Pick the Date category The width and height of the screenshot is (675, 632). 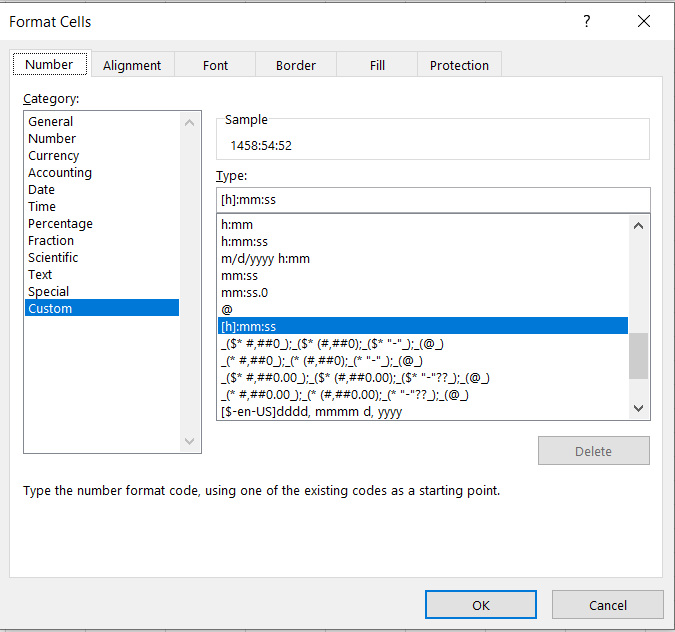42,190
